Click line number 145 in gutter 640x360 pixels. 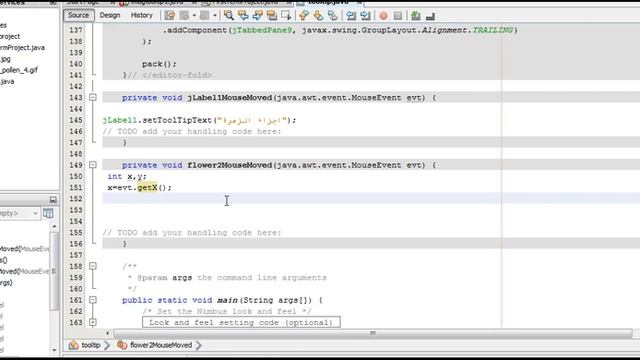click(x=76, y=120)
